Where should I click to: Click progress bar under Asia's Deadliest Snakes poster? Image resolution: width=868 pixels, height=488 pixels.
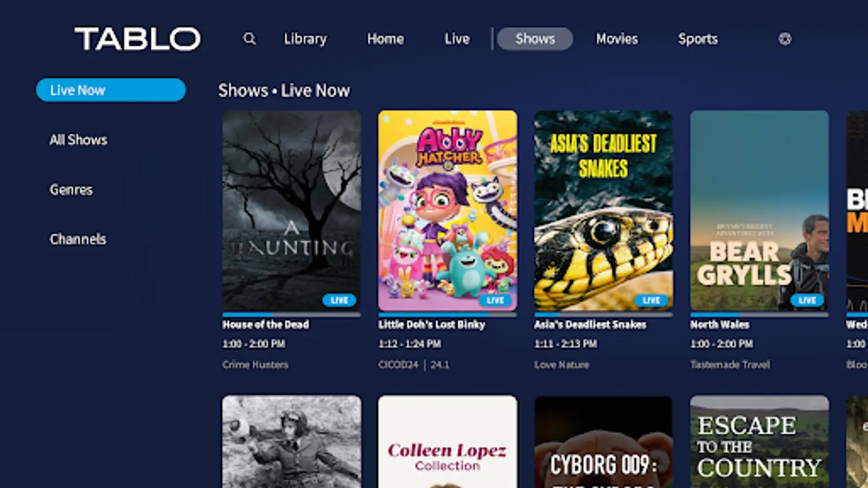tap(603, 314)
